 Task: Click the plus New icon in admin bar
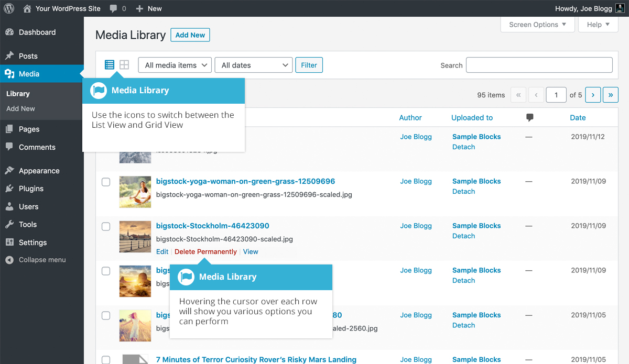(139, 9)
